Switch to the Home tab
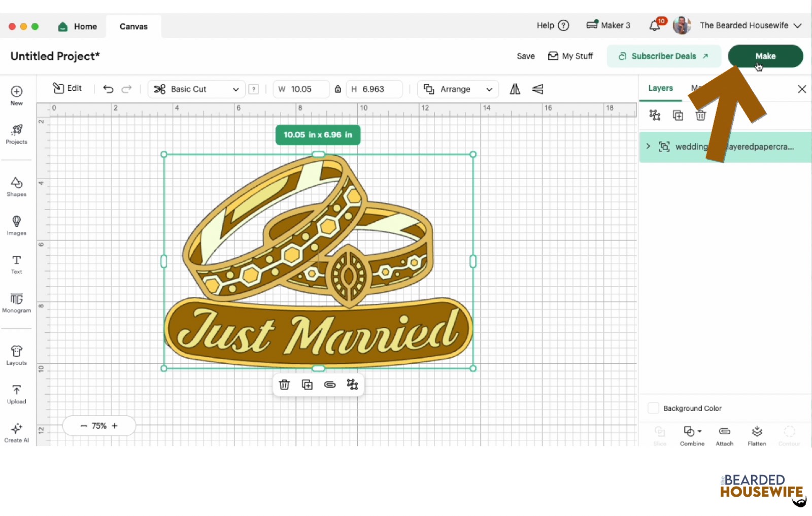Image resolution: width=812 pixels, height=516 pixels. click(78, 26)
